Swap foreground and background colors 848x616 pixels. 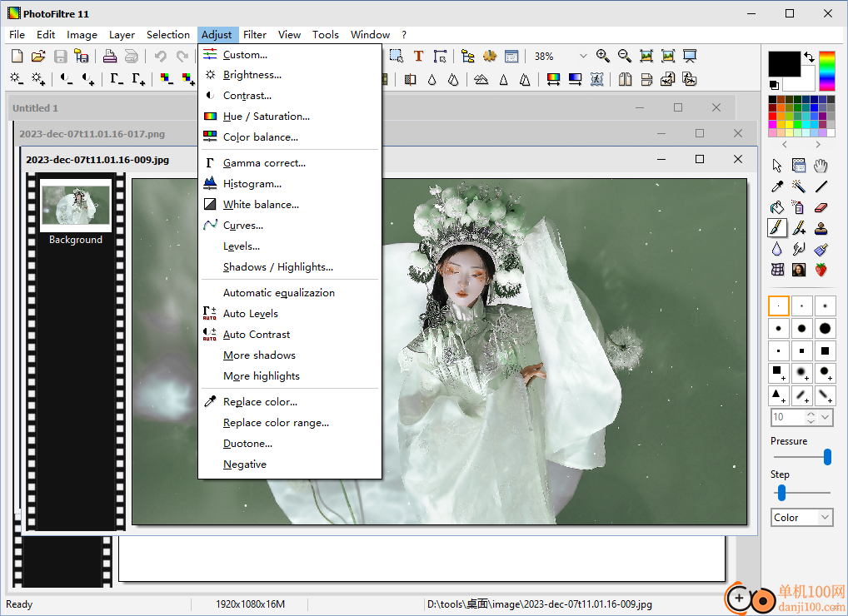[x=809, y=57]
